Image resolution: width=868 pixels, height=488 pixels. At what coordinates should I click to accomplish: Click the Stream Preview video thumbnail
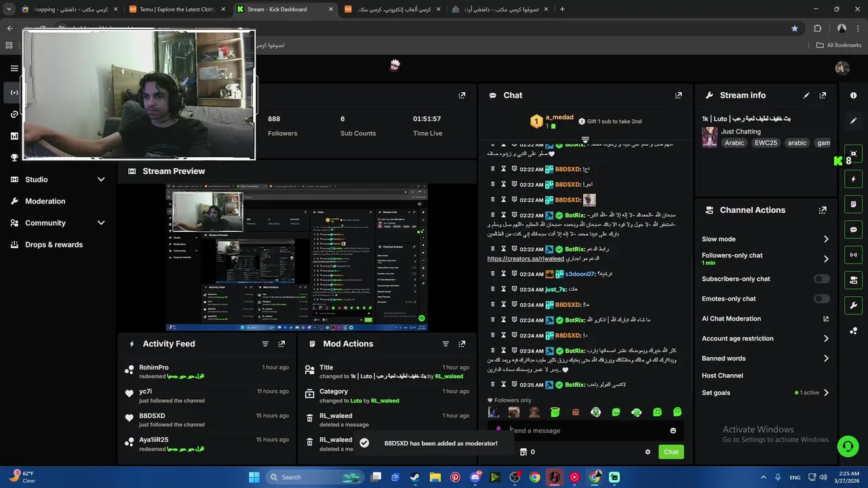[x=297, y=258]
